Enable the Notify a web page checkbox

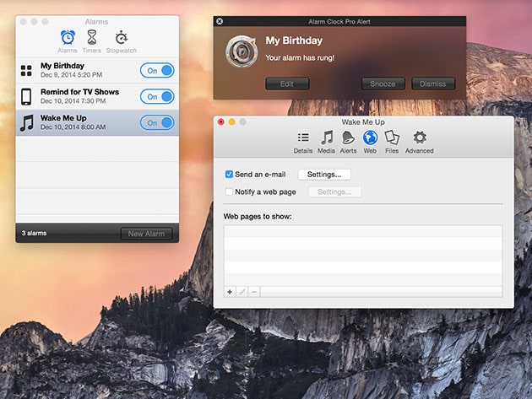(x=229, y=191)
